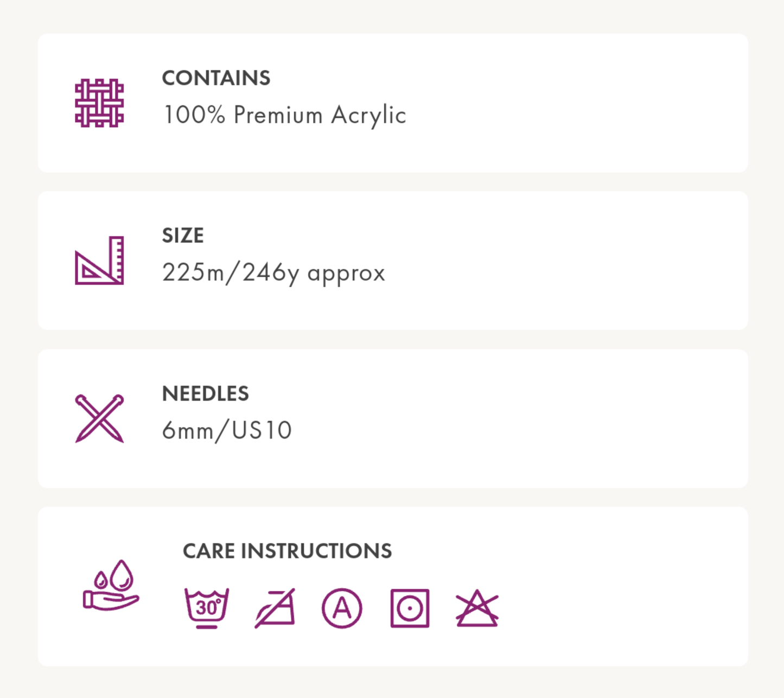Select the 225m/246y approx text
Viewport: 784px width, 698px height.
(x=273, y=272)
